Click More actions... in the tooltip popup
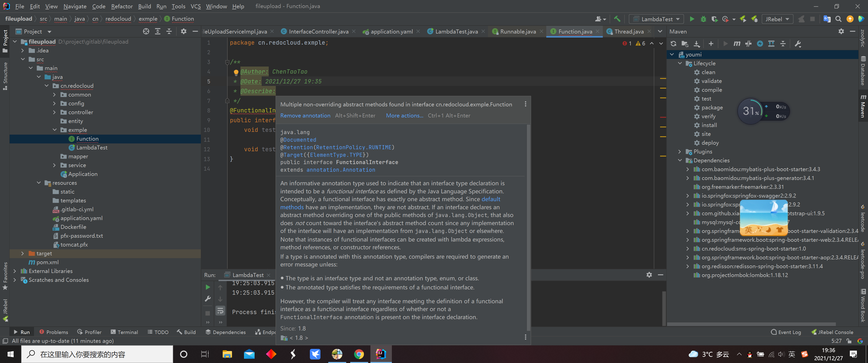This screenshot has width=868, height=363. tap(404, 115)
